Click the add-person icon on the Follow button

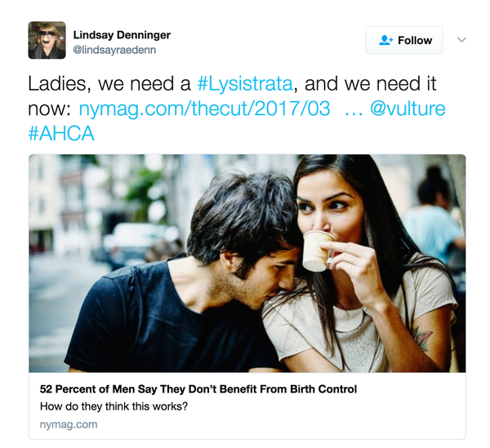385,40
